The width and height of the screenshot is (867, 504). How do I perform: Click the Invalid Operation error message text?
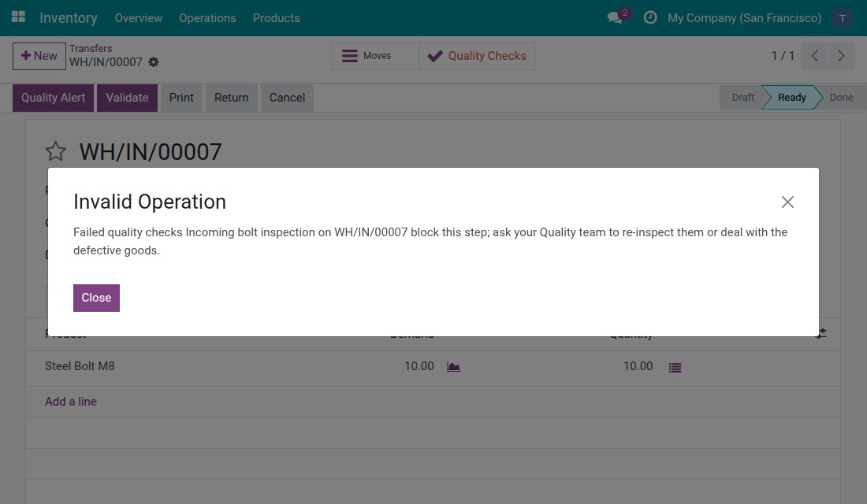[x=430, y=242]
